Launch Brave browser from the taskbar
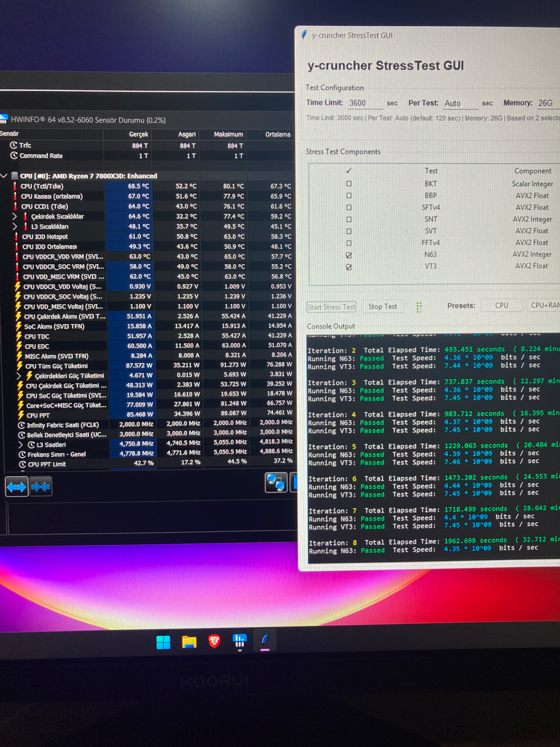 coord(214,642)
